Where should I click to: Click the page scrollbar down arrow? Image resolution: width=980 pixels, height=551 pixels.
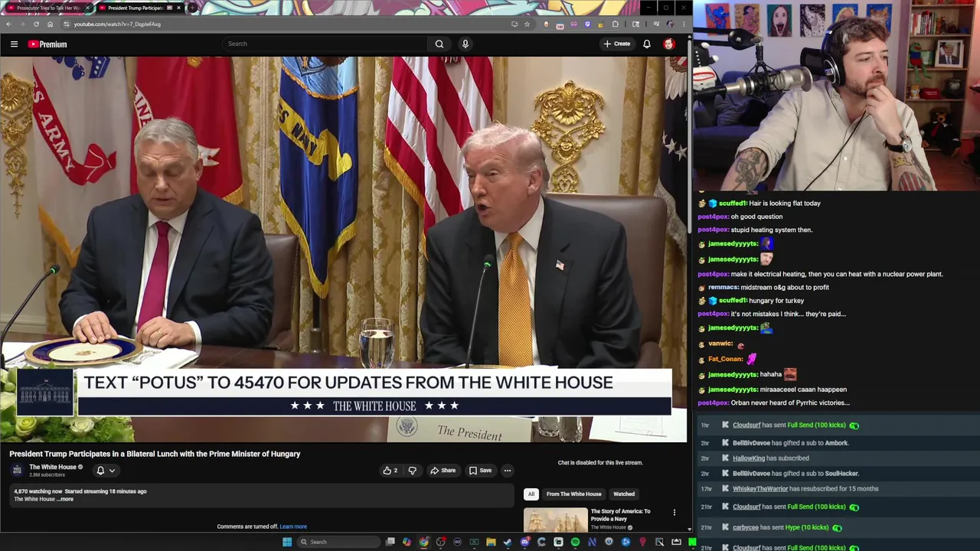pos(689,529)
